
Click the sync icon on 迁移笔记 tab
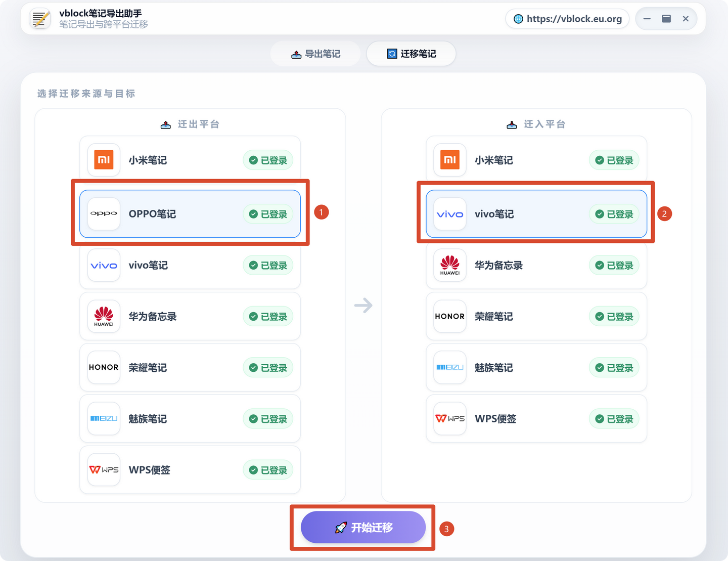click(392, 54)
